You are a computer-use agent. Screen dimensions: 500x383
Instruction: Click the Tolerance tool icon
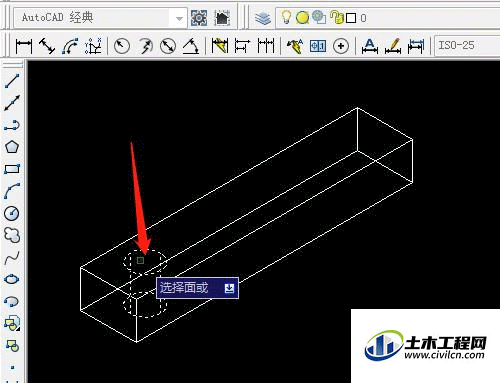click(x=318, y=46)
